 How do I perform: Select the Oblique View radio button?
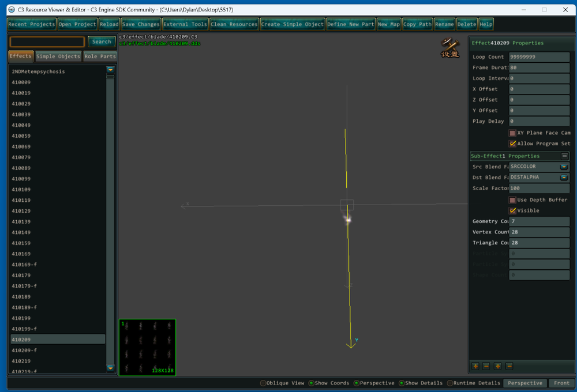click(264, 383)
